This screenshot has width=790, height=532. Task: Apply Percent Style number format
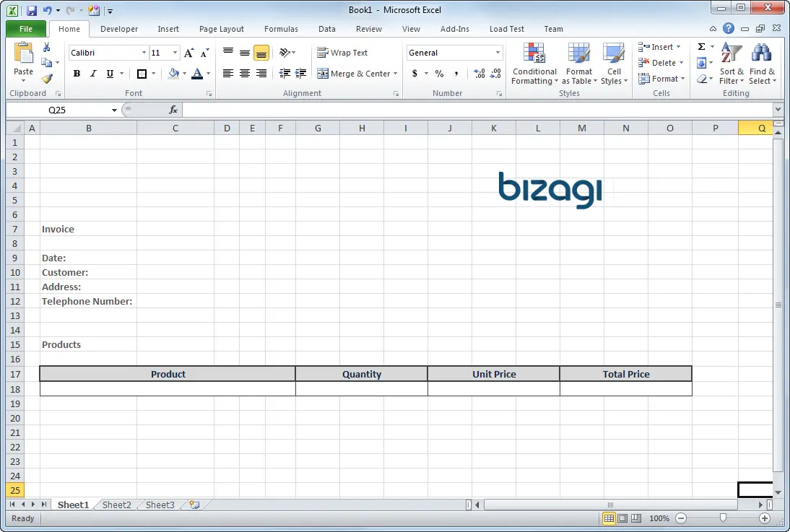pyautogui.click(x=439, y=74)
